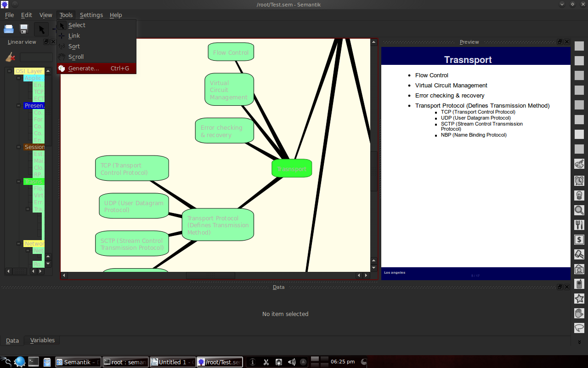Click the alarm clock flag icon
This screenshot has height=368, width=588.
tap(579, 180)
